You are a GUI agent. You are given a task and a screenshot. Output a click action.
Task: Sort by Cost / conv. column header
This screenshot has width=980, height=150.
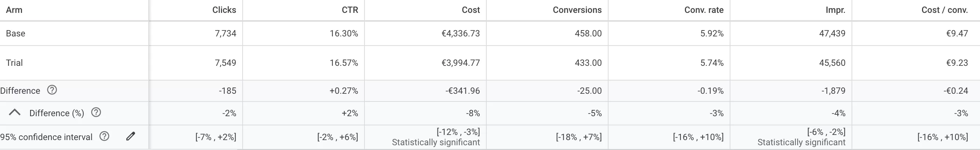click(x=945, y=10)
